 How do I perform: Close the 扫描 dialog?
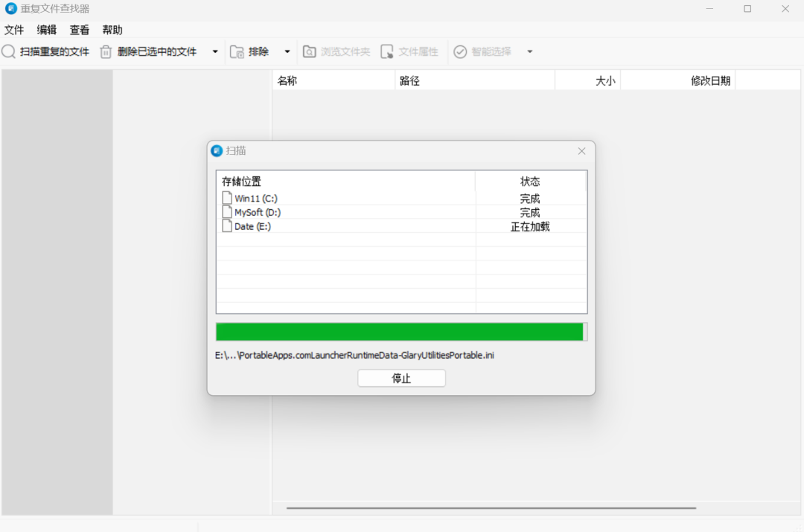(x=581, y=151)
